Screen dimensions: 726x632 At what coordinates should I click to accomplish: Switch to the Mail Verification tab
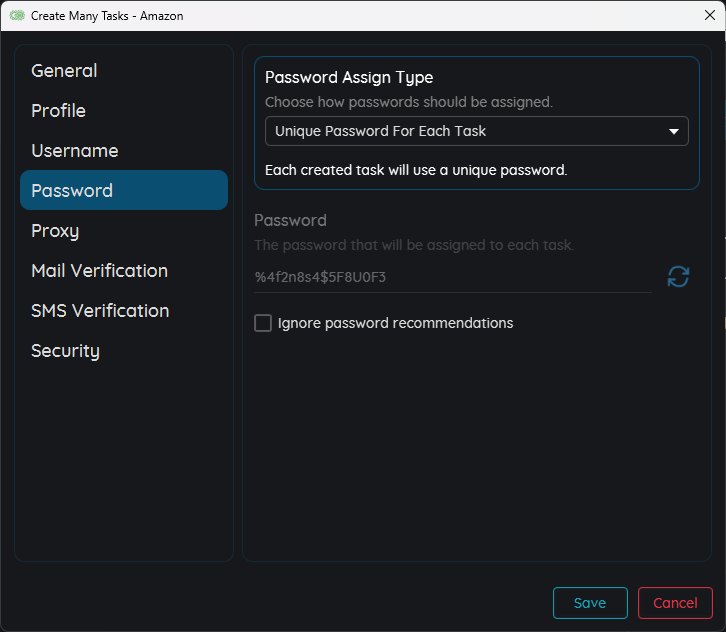pyautogui.click(x=99, y=271)
